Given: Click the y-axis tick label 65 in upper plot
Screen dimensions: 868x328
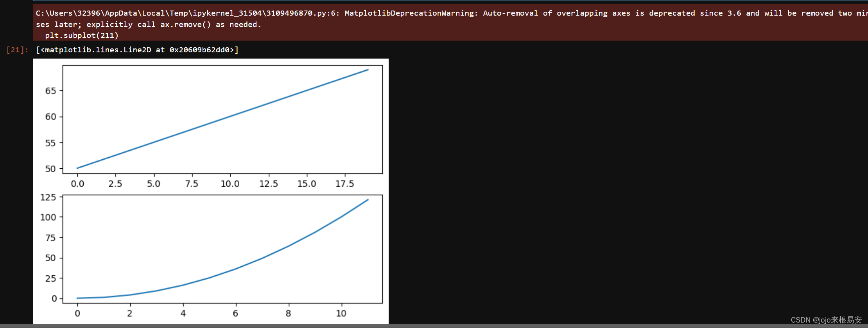Looking at the screenshot, I should [x=50, y=91].
